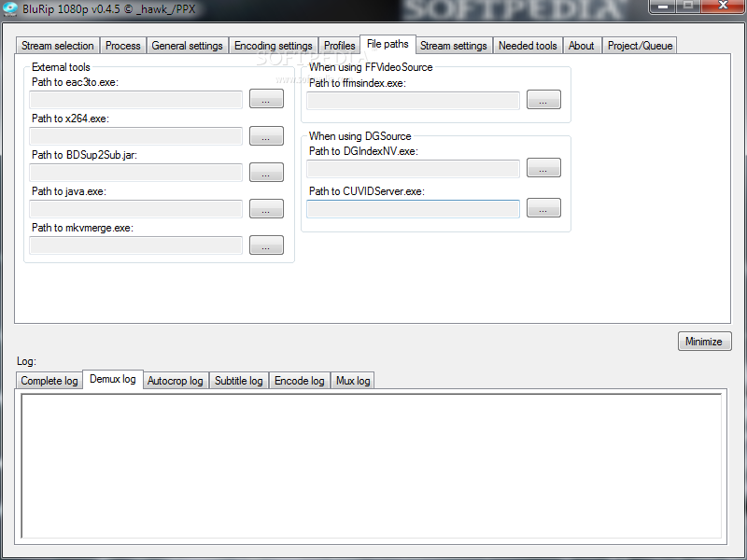This screenshot has width=747, height=560.
Task: Browse for the x264.exe path
Action: click(266, 135)
